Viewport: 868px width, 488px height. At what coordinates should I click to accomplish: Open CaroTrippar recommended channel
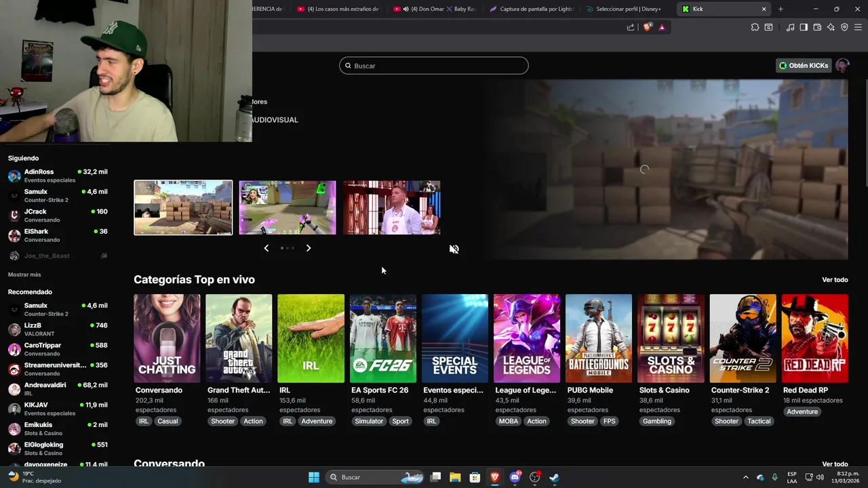click(58, 349)
